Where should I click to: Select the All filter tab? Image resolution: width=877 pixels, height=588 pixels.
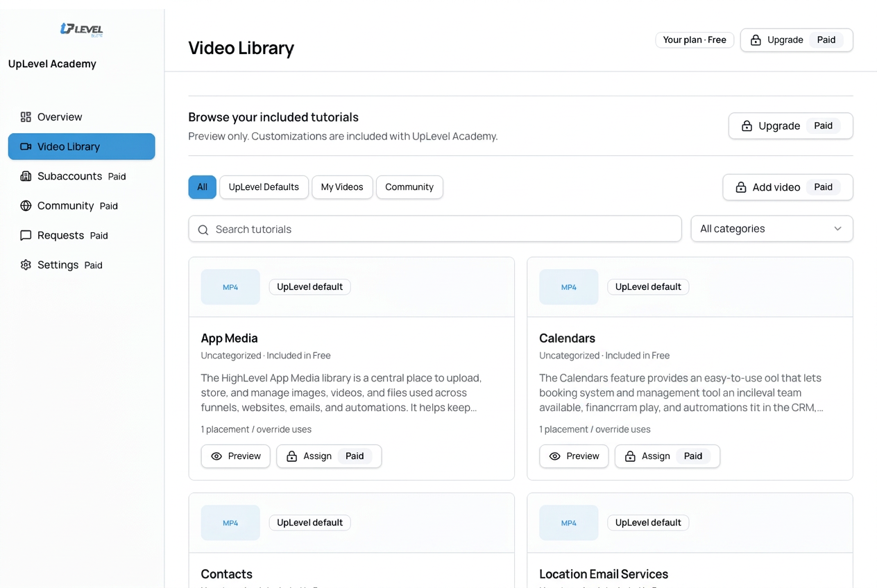(x=202, y=187)
